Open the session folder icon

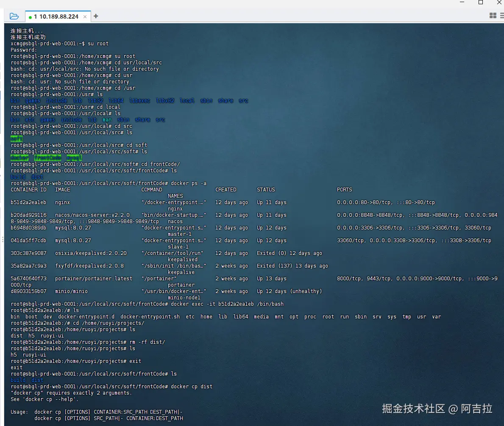(14, 16)
